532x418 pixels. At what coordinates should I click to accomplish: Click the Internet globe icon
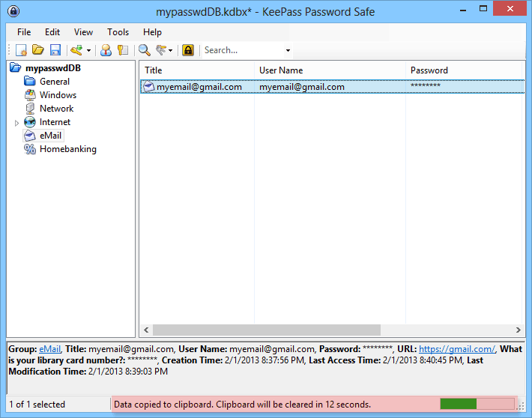30,122
